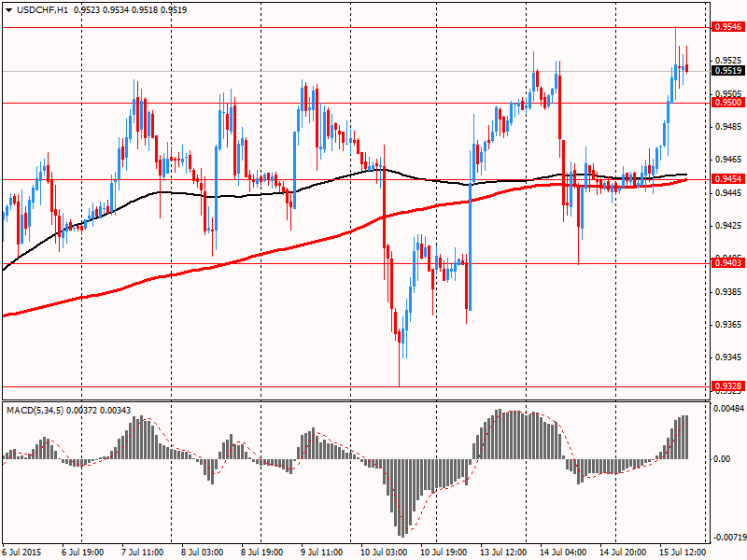Click the 0.9445 price scale value
The height and width of the screenshot is (560, 747).
pos(729,192)
